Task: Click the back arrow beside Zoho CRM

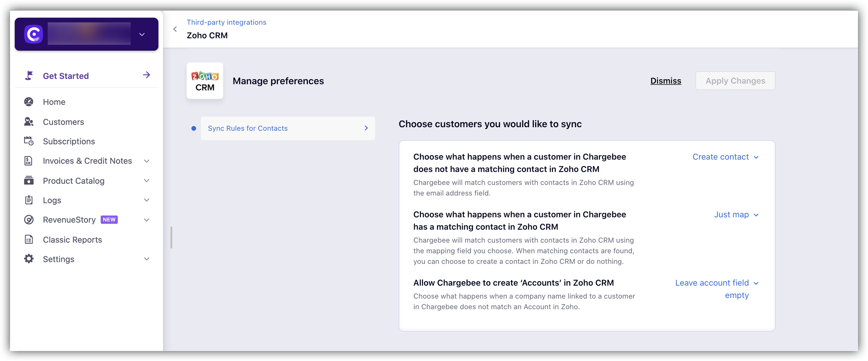Action: click(175, 29)
